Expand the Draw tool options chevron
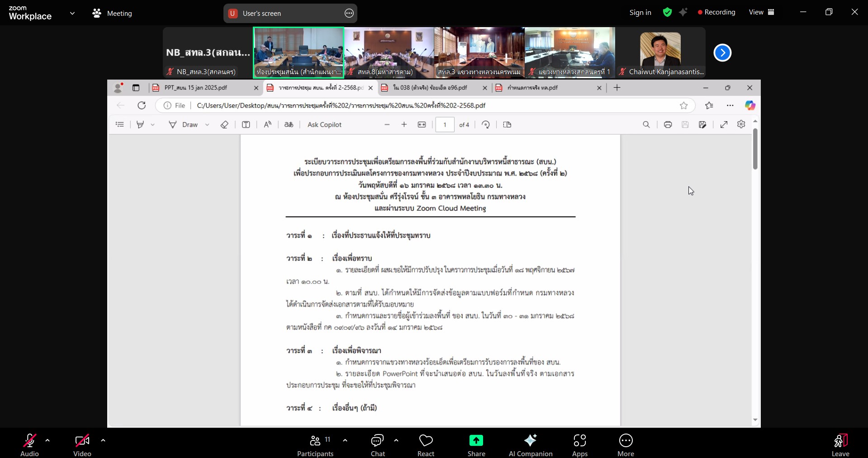 pyautogui.click(x=207, y=125)
